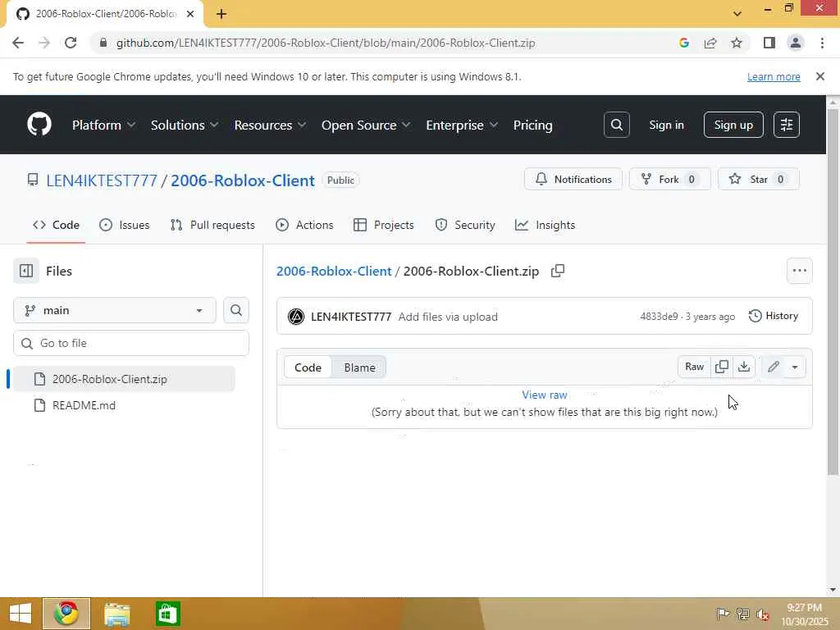
Task: Expand the Platform menu
Action: coord(103,125)
